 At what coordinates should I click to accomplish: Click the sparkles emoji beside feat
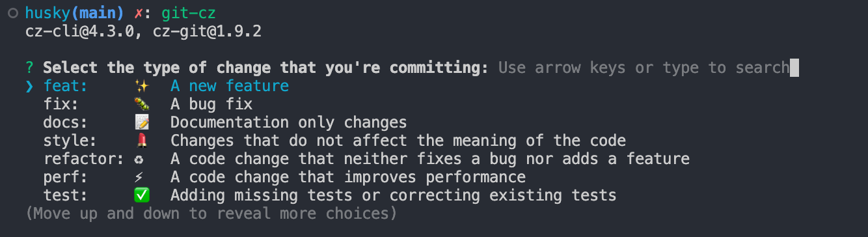[x=141, y=86]
